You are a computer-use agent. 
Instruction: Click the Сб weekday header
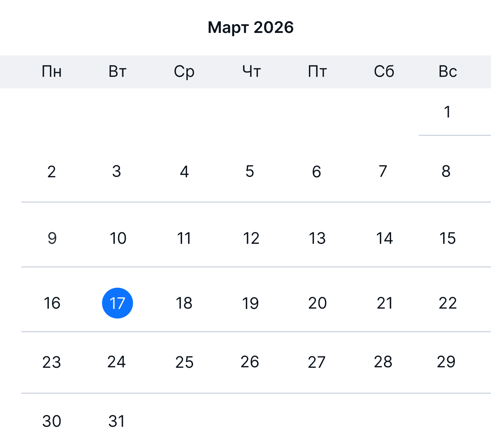point(384,71)
